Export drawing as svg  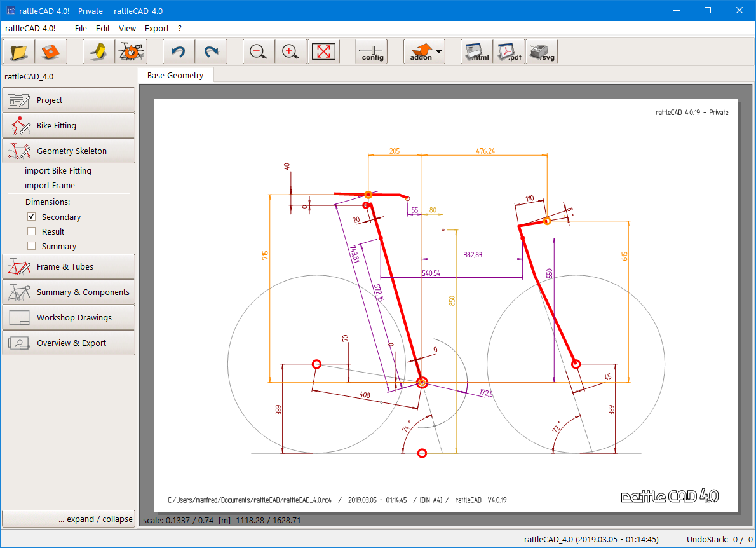click(x=541, y=51)
